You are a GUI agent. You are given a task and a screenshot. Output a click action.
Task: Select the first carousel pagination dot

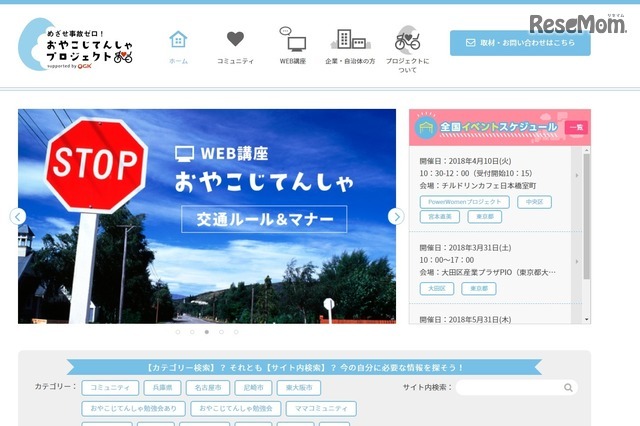[x=178, y=331]
